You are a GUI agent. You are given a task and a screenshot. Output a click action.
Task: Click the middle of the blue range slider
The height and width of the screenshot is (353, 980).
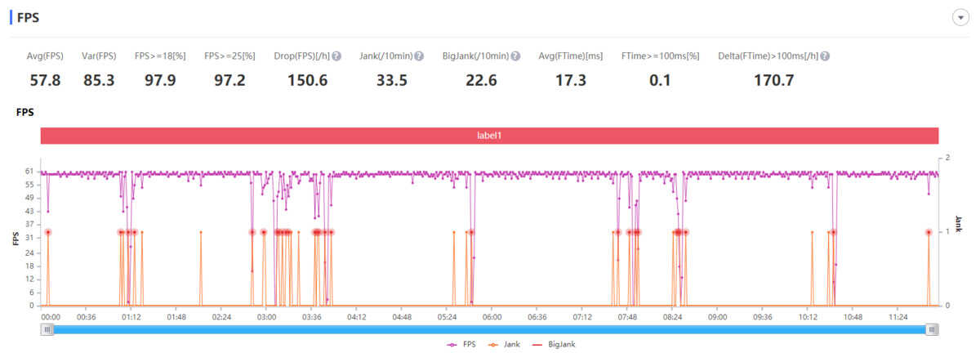coord(490,329)
